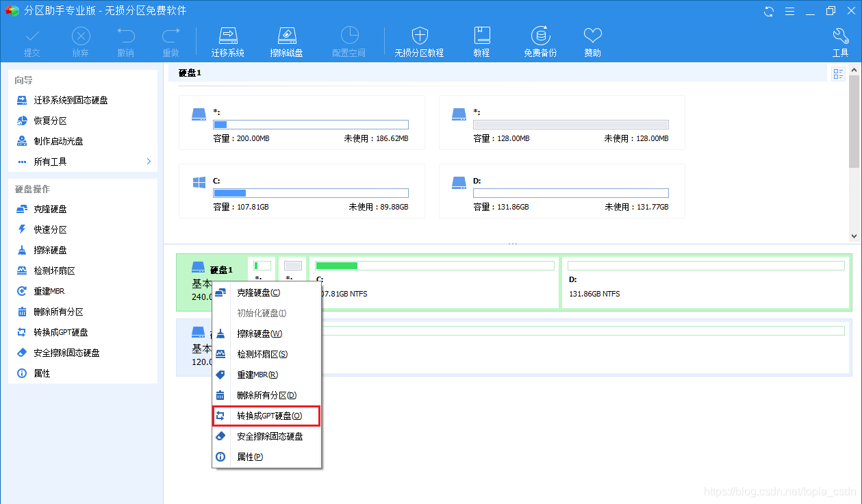Open the 工具 tools wrench icon
Image resolution: width=862 pixels, height=504 pixels.
click(x=841, y=42)
